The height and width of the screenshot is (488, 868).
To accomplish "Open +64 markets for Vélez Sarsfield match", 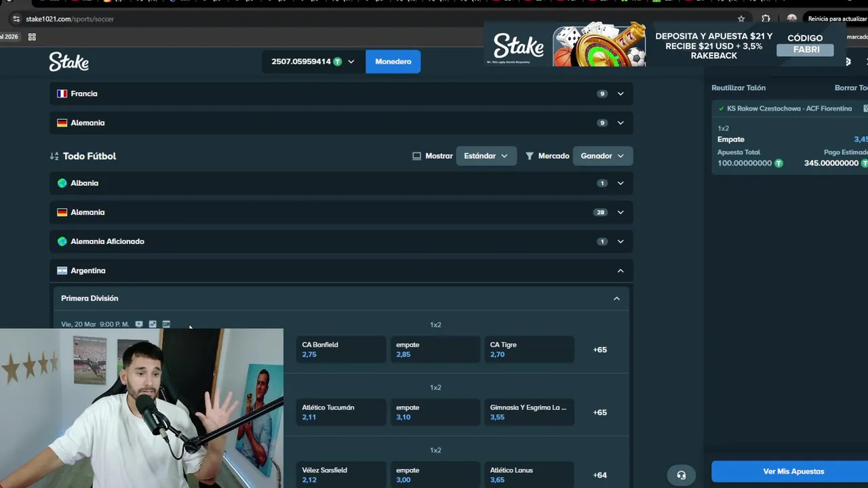I will coord(600,475).
